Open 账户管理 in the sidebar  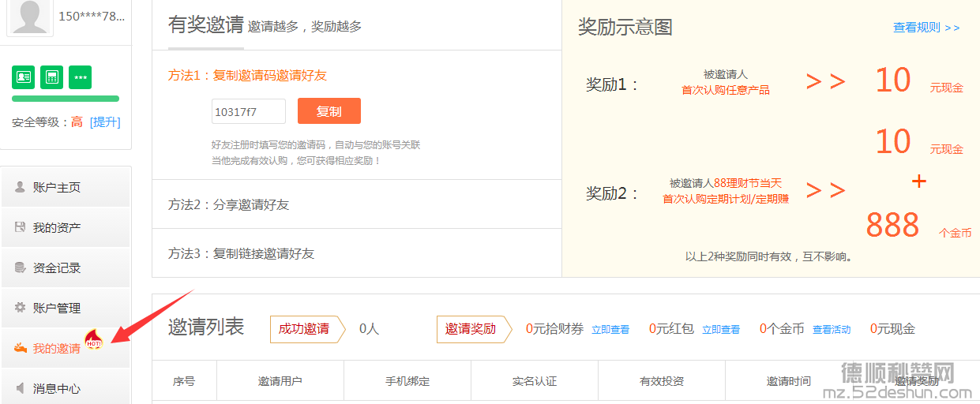(66, 308)
